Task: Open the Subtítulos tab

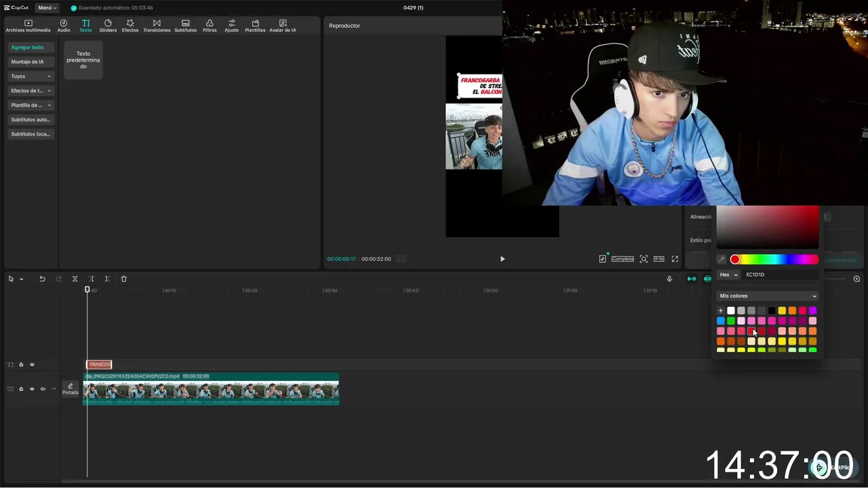Action: (185, 26)
